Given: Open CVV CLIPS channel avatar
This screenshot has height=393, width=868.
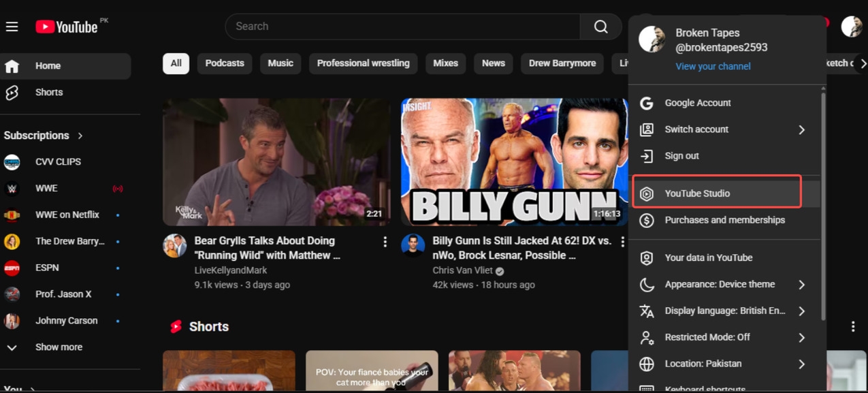Looking at the screenshot, I should point(12,162).
